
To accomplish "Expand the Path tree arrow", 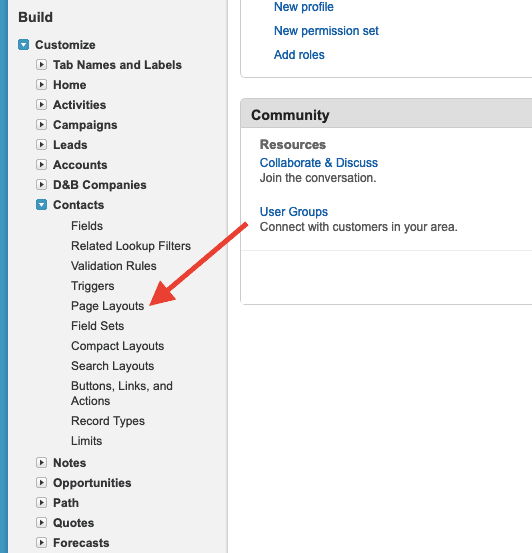I will point(42,503).
